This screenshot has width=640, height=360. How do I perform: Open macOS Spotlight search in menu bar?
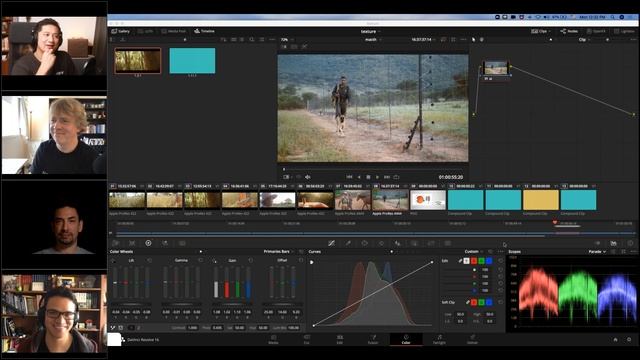click(612, 17)
